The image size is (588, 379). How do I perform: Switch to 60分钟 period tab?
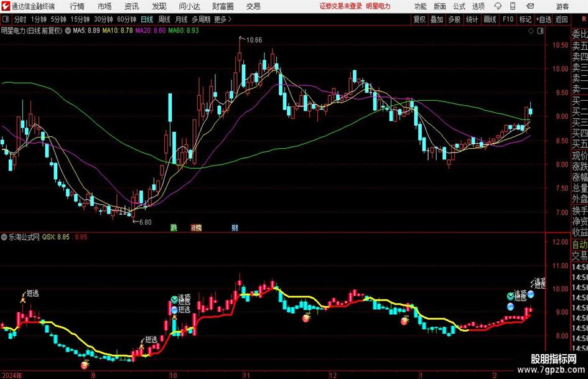click(126, 19)
